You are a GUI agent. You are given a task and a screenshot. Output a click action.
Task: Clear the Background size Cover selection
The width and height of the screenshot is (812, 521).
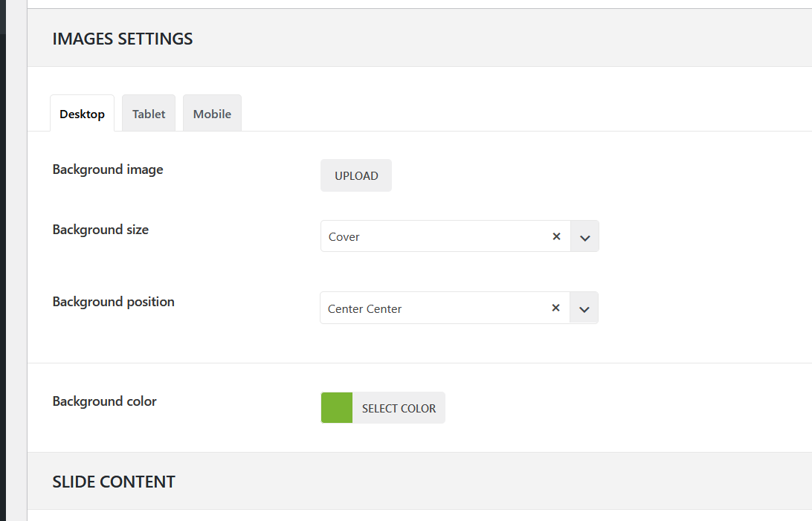click(556, 236)
